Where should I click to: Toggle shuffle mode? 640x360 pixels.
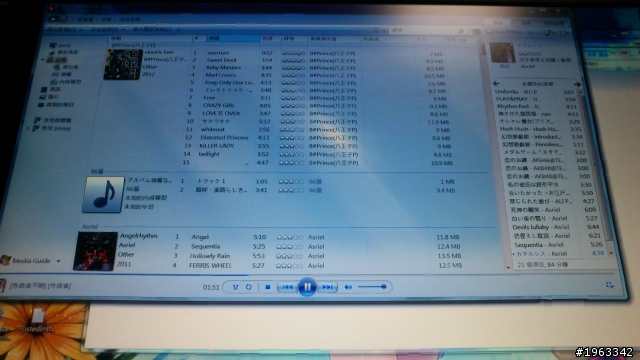click(x=236, y=287)
